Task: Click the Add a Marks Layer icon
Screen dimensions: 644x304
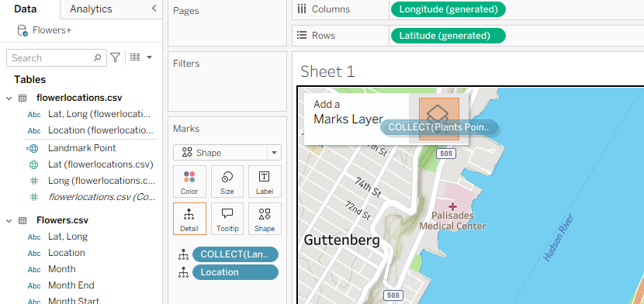Action: (438, 119)
